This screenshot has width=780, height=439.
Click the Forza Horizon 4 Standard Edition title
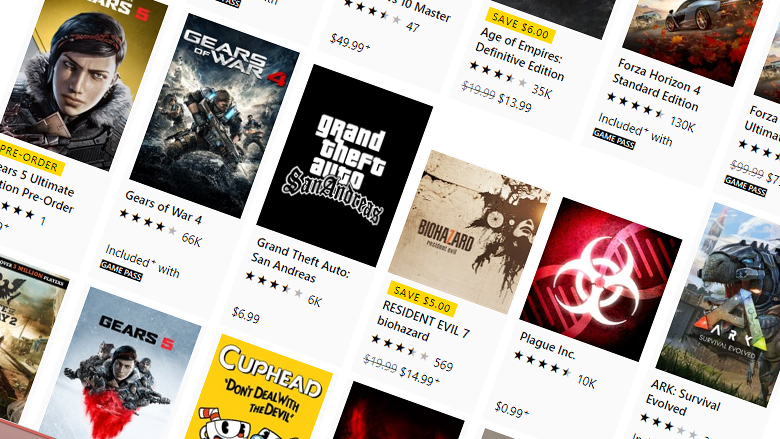tap(656, 85)
